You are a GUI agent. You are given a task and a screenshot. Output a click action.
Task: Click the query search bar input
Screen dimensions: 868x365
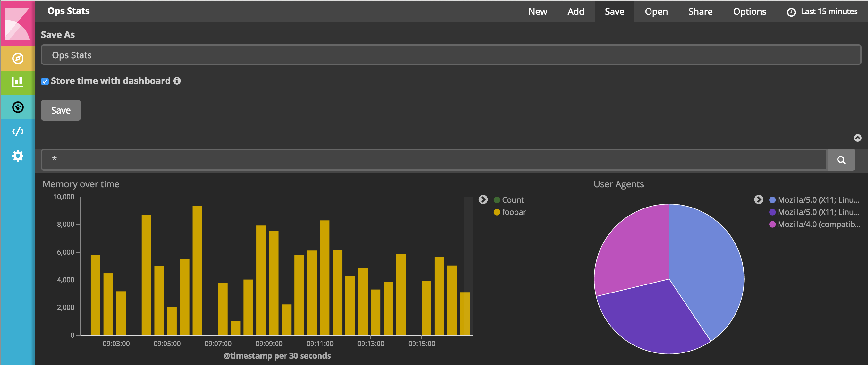434,160
